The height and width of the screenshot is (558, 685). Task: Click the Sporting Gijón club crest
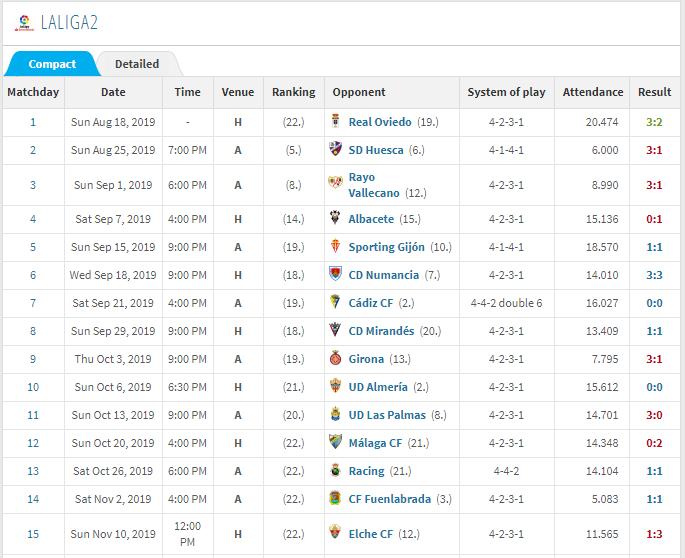click(x=336, y=246)
